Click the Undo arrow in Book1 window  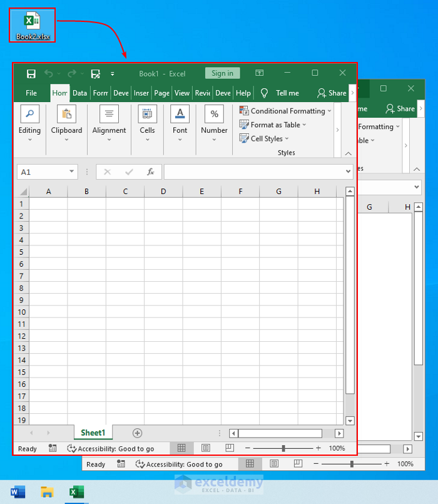pyautogui.click(x=49, y=74)
